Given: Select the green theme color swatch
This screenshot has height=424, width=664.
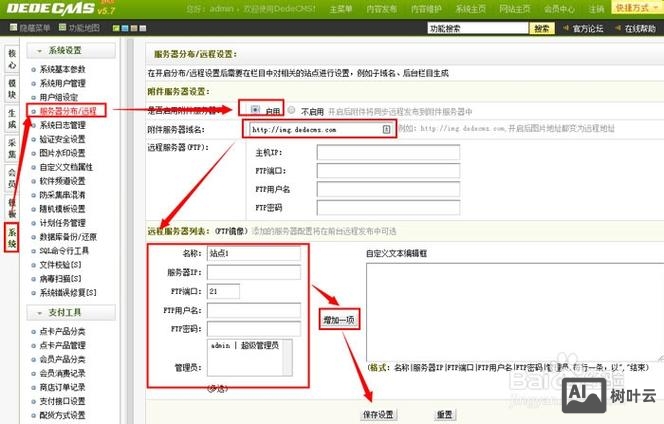Looking at the screenshot, I should [x=116, y=28].
